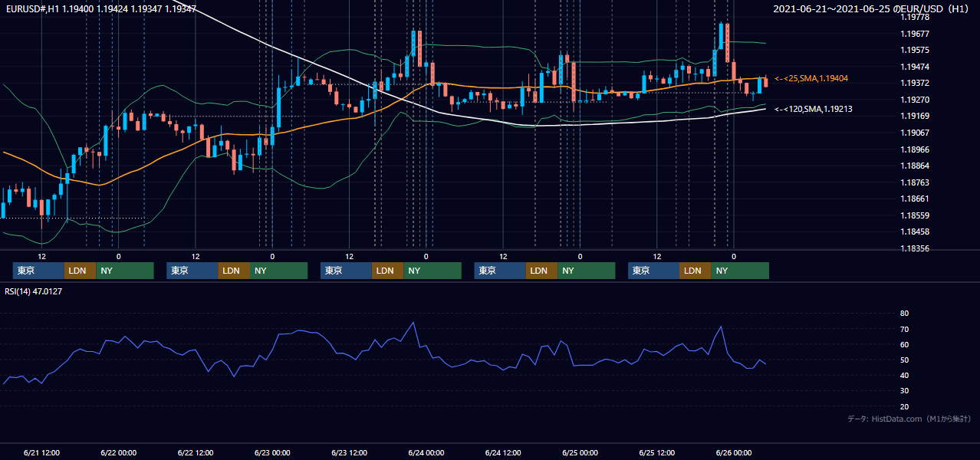The height and width of the screenshot is (460, 980).
Task: Click the 6/24 00:00 date label
Action: point(426,452)
